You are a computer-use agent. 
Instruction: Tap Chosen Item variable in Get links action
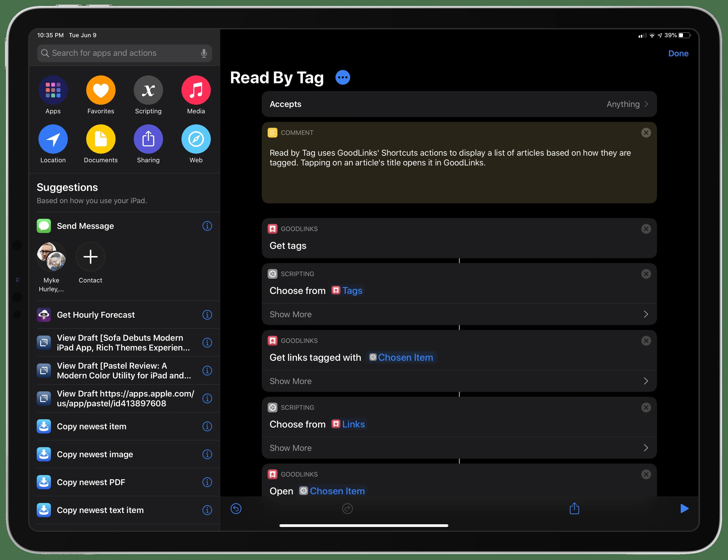[x=401, y=357]
